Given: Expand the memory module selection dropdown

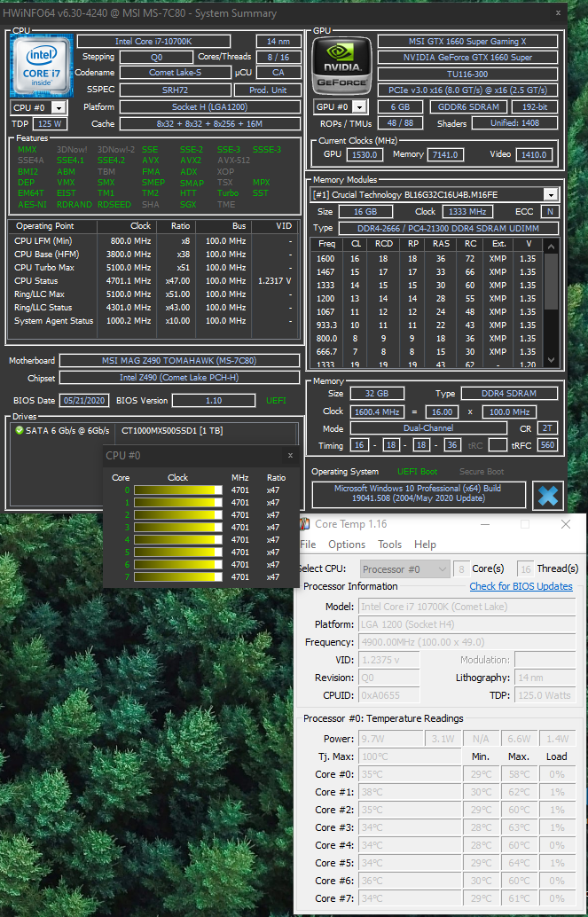Looking at the screenshot, I should (x=551, y=195).
